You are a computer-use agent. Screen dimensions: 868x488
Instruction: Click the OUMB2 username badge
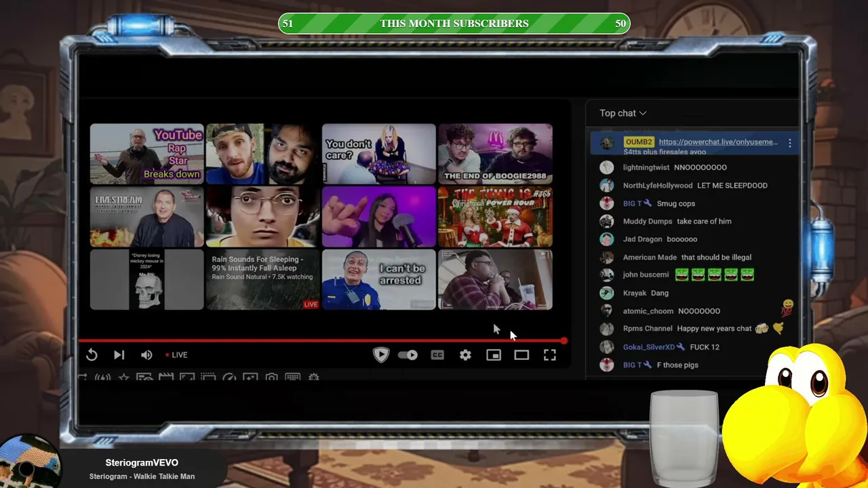tap(639, 142)
